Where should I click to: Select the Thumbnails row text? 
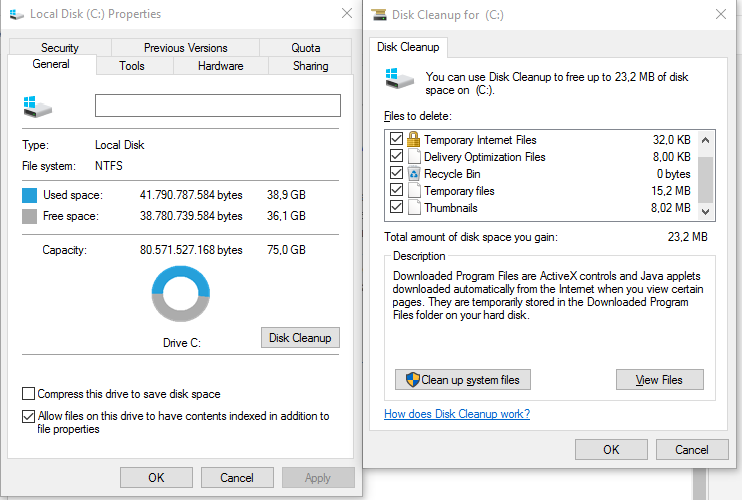click(450, 208)
